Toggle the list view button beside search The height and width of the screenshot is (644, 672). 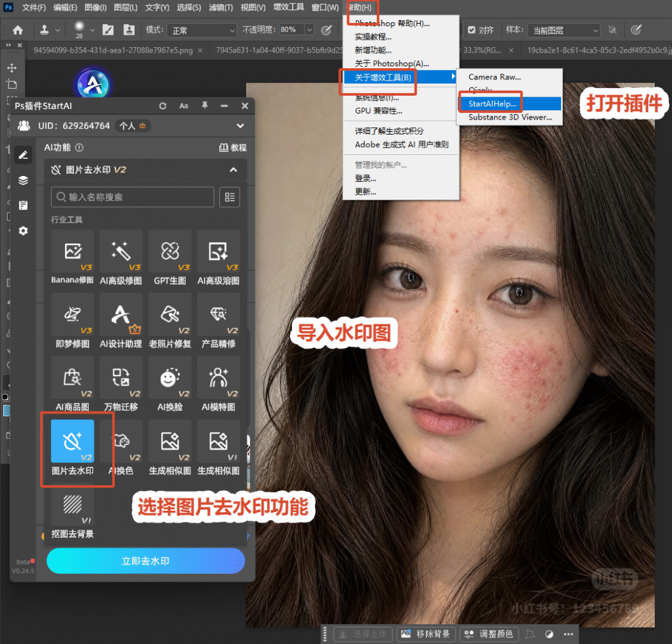click(x=230, y=197)
